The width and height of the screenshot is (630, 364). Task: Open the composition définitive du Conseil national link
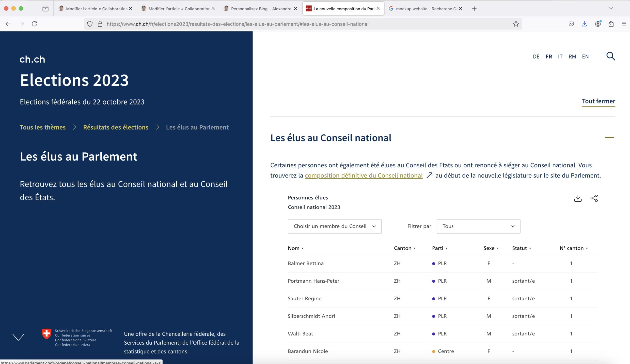[363, 175]
